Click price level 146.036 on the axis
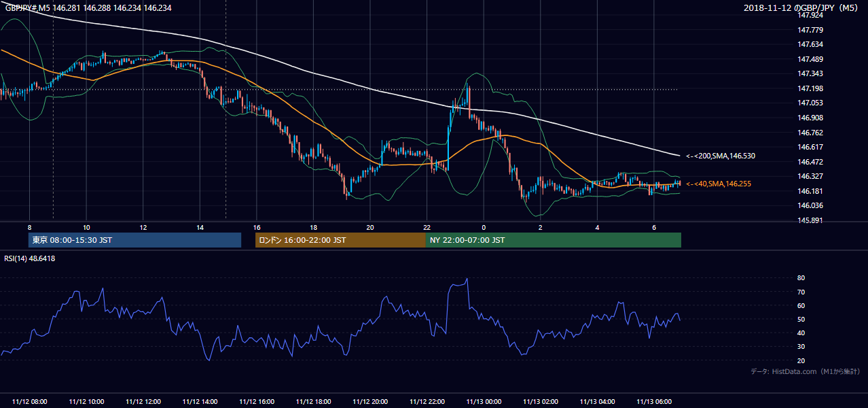Viewport: 868px width, 408px height. click(811, 205)
